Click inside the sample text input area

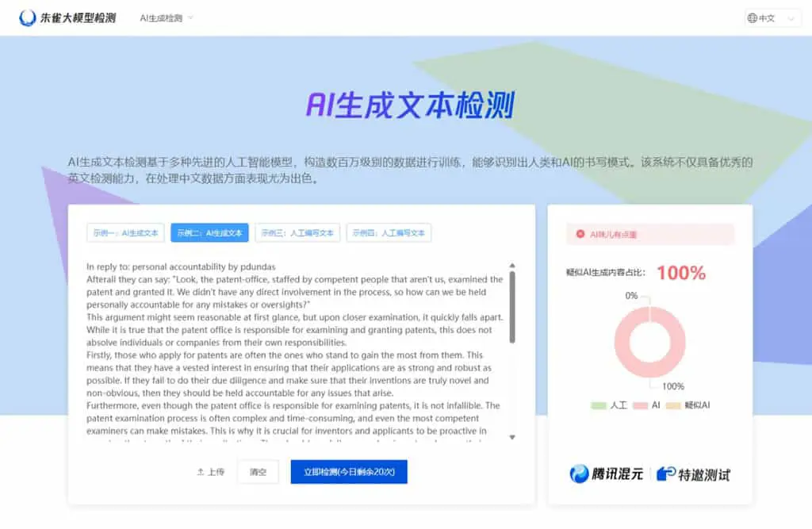(x=295, y=351)
